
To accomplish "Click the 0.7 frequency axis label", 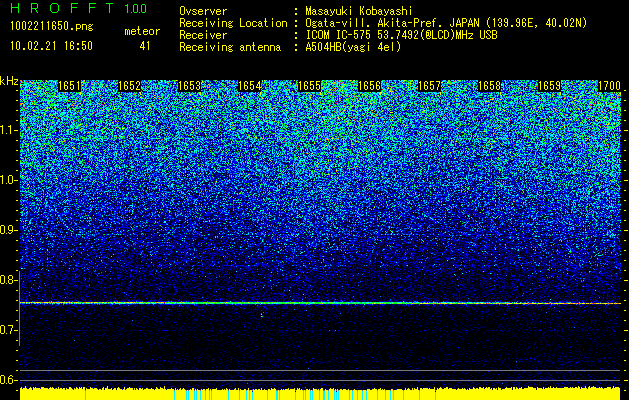I will (x=9, y=330).
